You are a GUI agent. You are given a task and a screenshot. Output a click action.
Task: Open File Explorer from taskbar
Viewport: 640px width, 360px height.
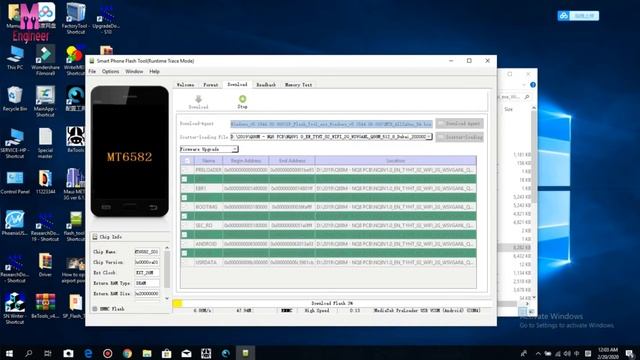147,353
